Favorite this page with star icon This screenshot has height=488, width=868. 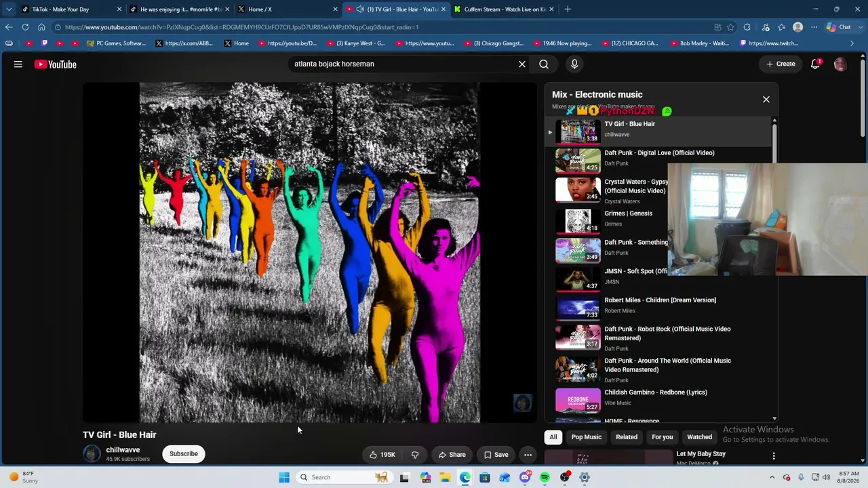[x=730, y=27]
